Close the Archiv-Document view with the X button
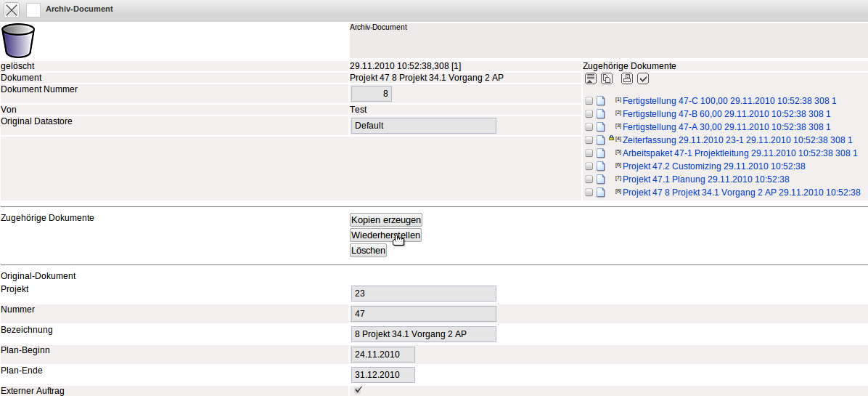Viewport: 868px width, 396px height. 12,9
